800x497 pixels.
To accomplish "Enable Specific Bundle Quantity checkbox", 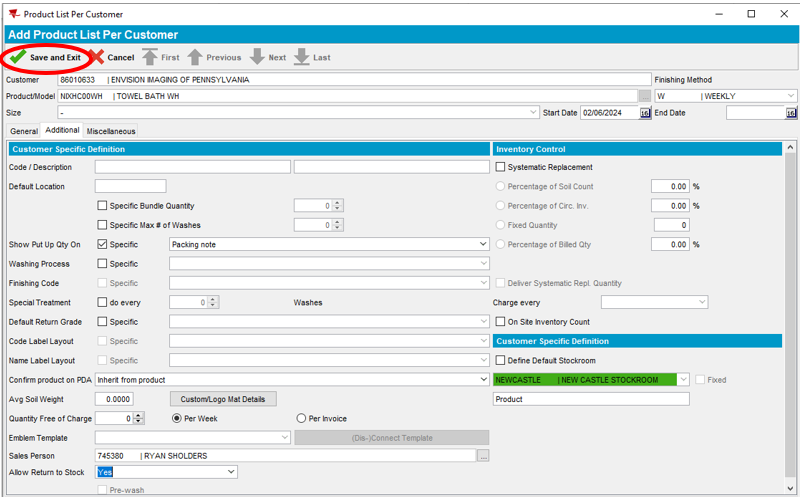I will click(x=102, y=206).
